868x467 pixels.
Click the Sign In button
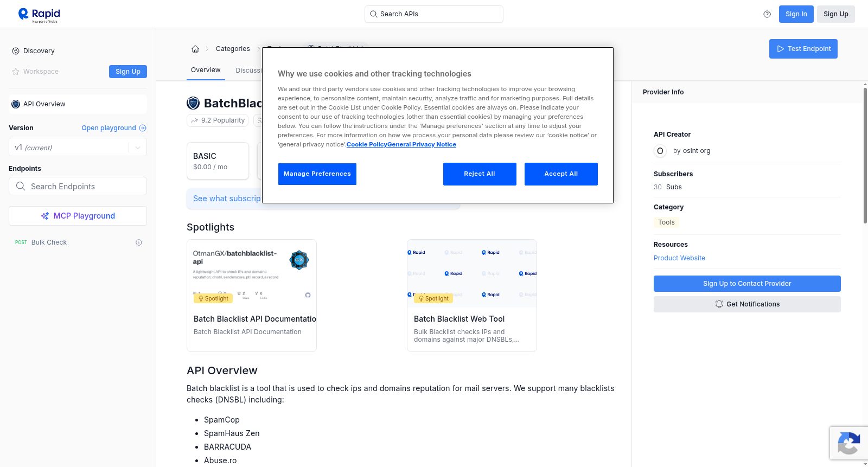(x=796, y=14)
